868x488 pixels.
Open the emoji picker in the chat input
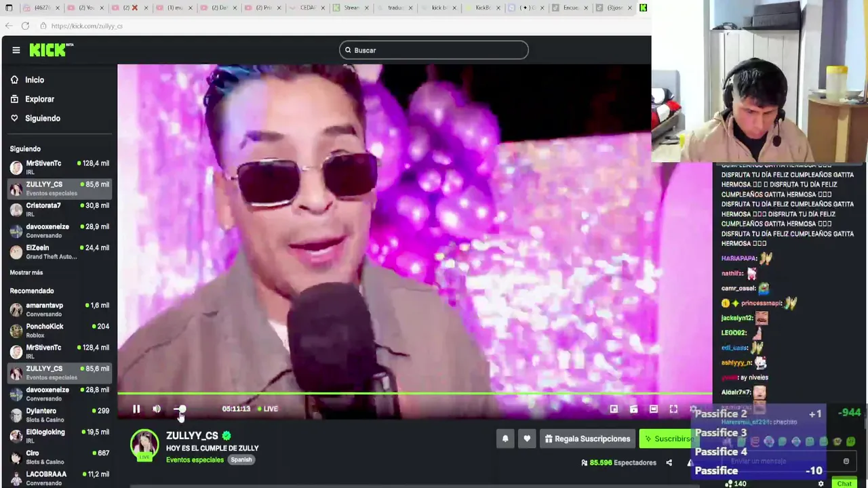pos(846,462)
